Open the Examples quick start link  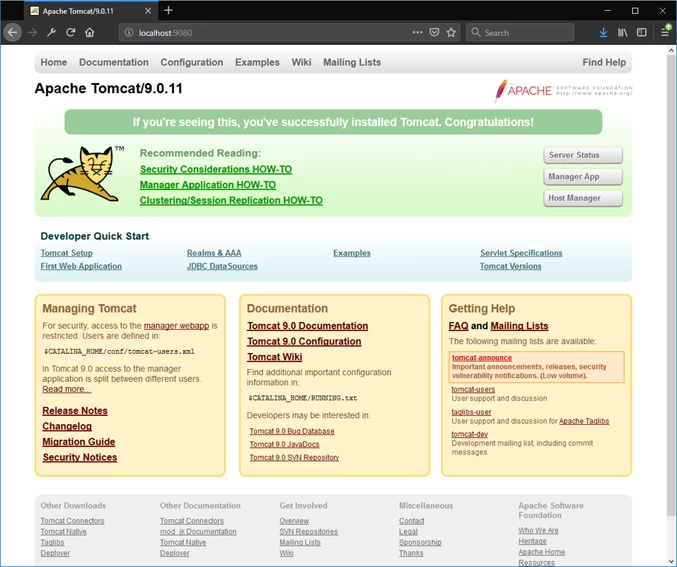point(351,253)
